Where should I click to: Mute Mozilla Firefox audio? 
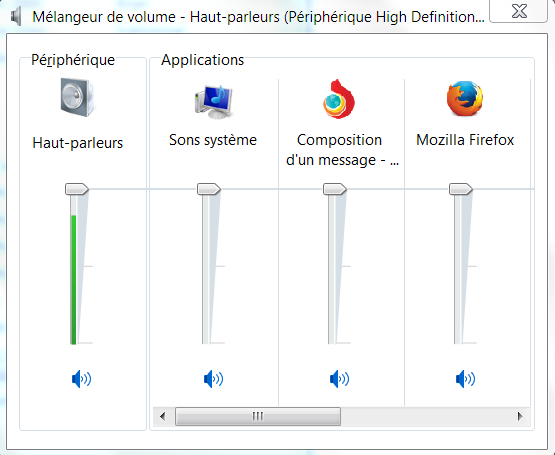(x=465, y=379)
